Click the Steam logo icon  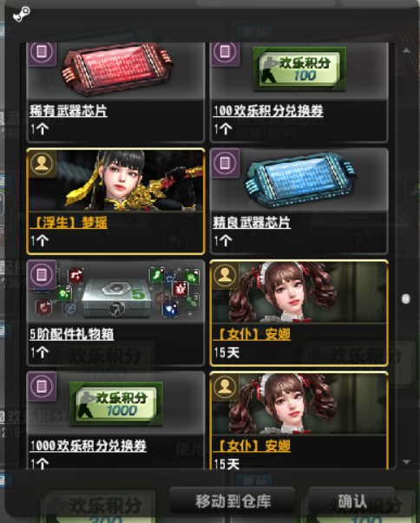point(22,15)
